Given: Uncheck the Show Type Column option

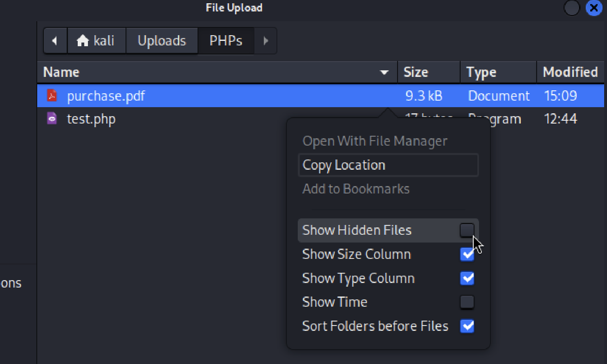Looking at the screenshot, I should pos(467,279).
